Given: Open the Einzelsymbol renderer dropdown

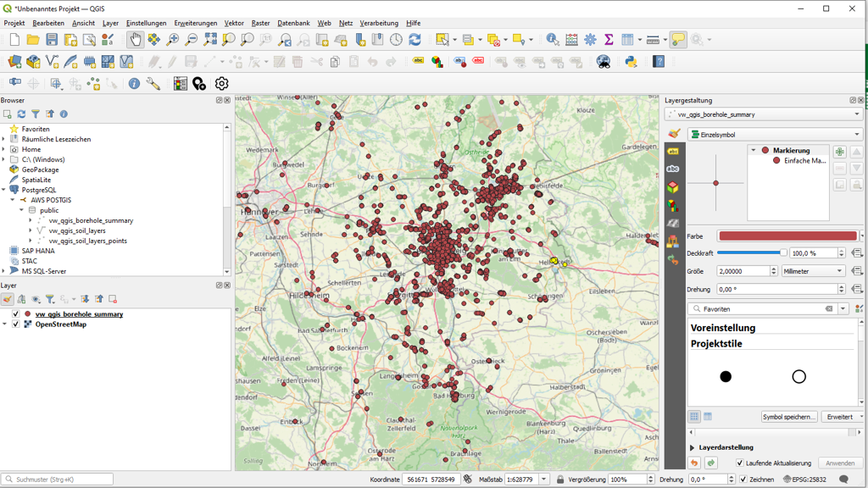Looking at the screenshot, I should coord(775,135).
